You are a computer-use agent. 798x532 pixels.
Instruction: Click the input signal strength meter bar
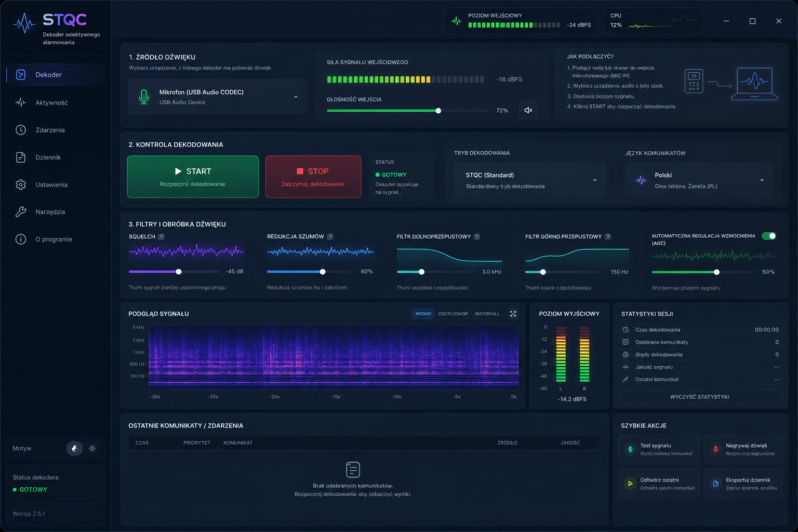click(405, 79)
